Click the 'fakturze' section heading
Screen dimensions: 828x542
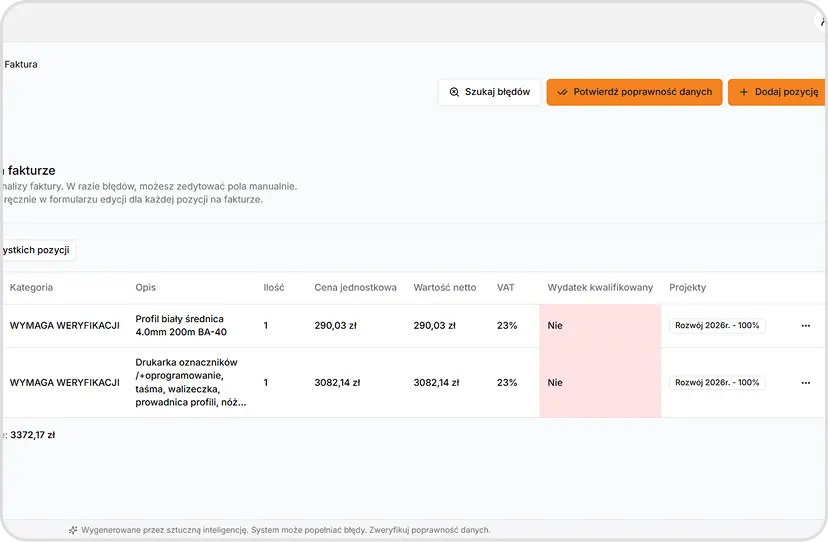[x=31, y=171]
